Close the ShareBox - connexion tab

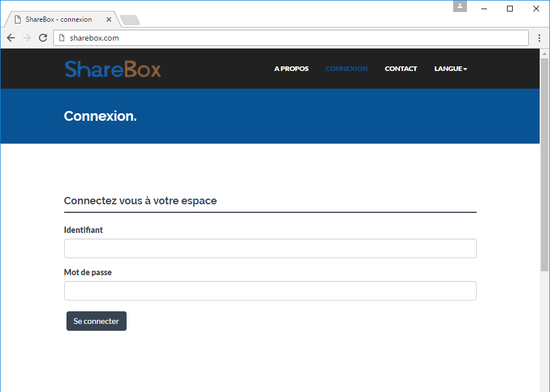(x=109, y=19)
